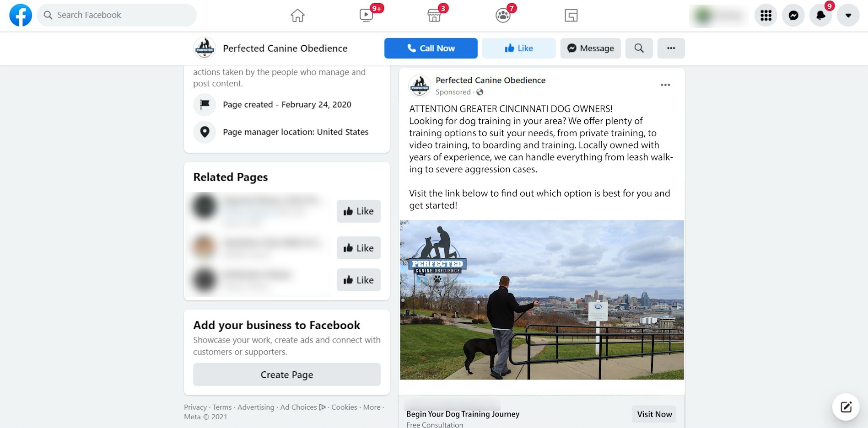The height and width of the screenshot is (428, 868).
Task: Open the Facebook Home icon
Action: pos(297,16)
